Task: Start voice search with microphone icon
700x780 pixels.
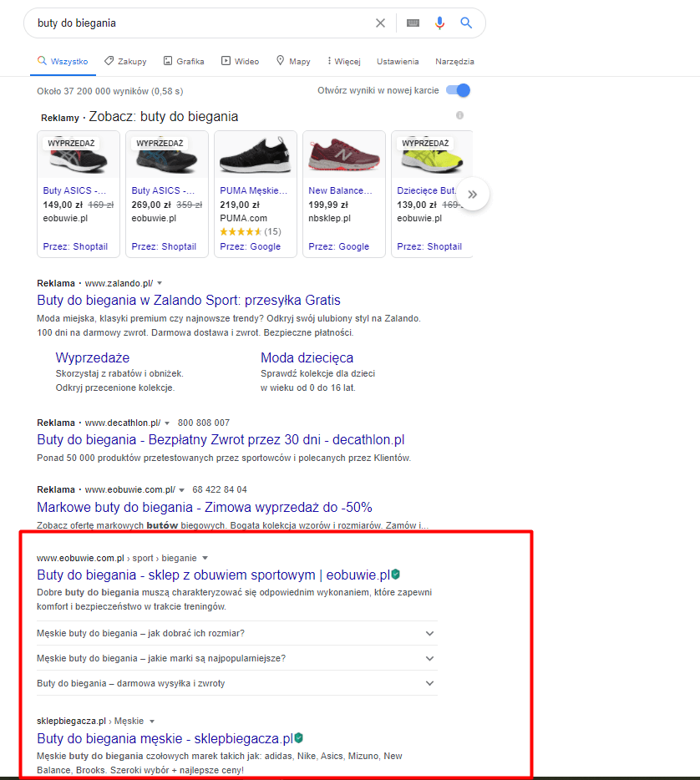Action: (439, 23)
